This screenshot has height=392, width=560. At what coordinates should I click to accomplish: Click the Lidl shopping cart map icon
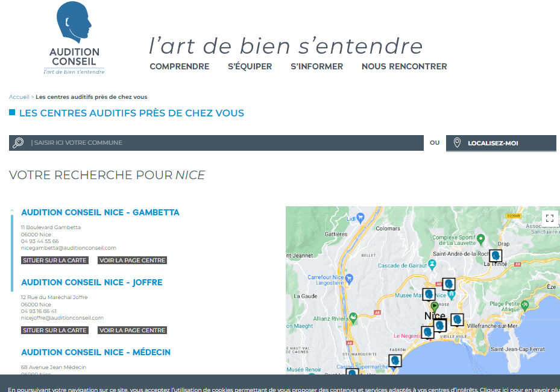[x=360, y=217]
